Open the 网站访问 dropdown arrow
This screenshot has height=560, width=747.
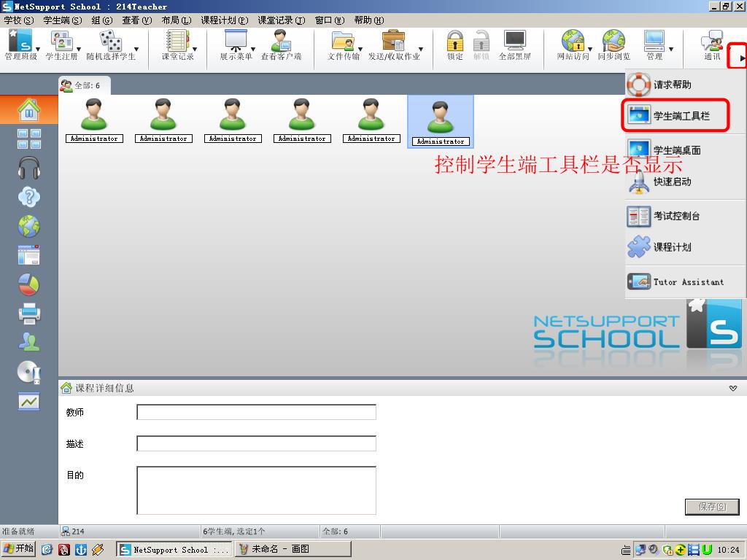click(x=590, y=49)
